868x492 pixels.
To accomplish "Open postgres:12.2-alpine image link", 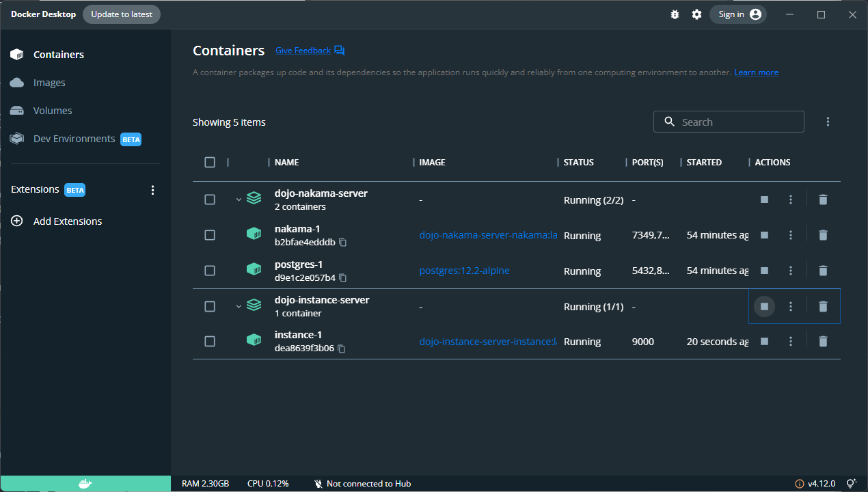I will (x=464, y=271).
